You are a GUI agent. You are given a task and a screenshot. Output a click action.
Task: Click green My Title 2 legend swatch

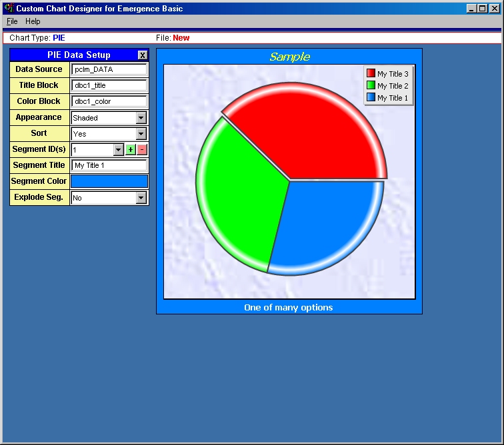click(371, 86)
